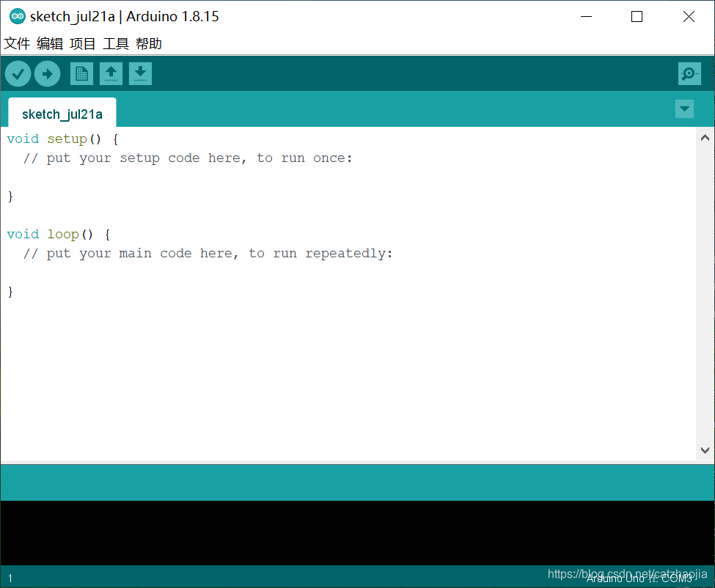Open the tab selector dropdown arrow
Screen dimensions: 715x588
click(684, 109)
